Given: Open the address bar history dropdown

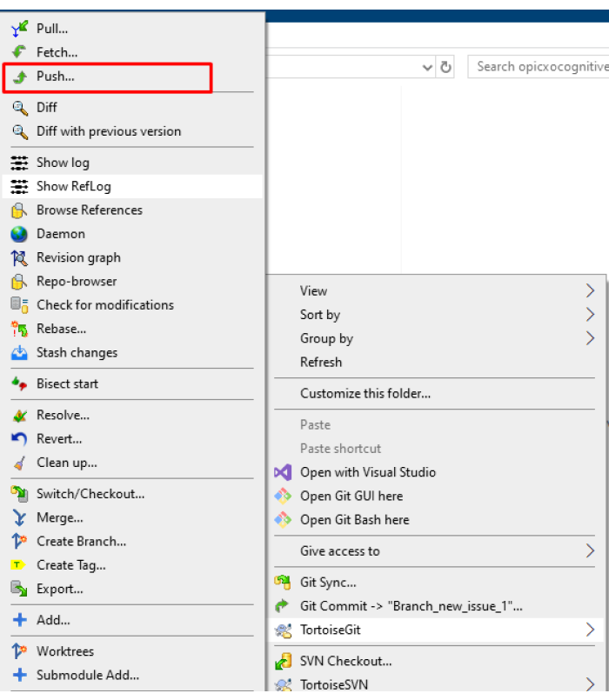Looking at the screenshot, I should 427,68.
